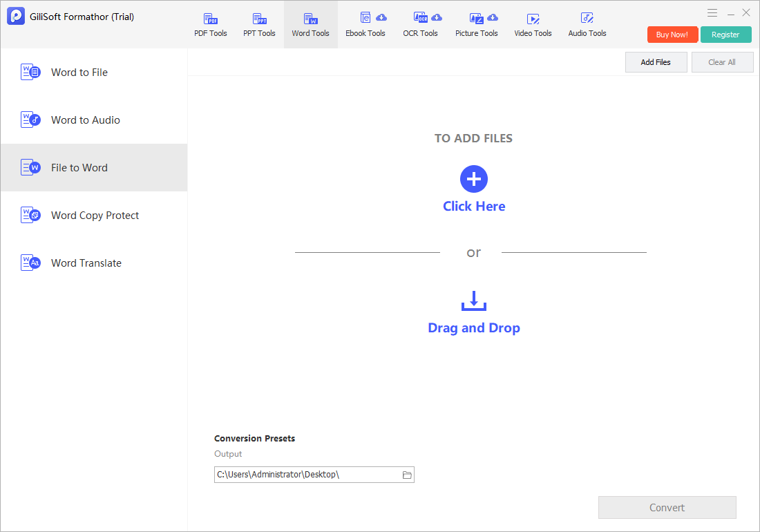Viewport: 760px width, 532px height.
Task: Click the Add Files button
Action: point(656,62)
